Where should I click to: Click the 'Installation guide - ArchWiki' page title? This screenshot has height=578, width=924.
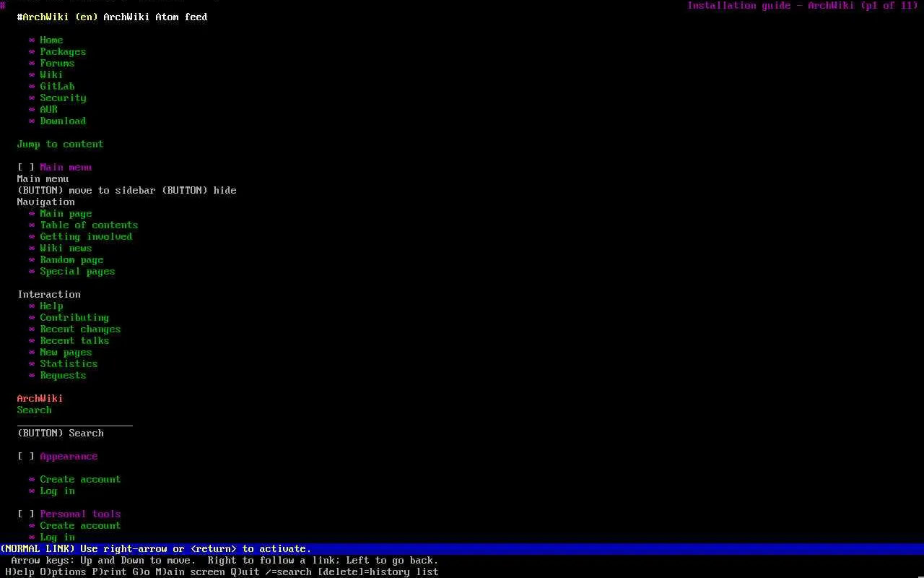click(770, 5)
